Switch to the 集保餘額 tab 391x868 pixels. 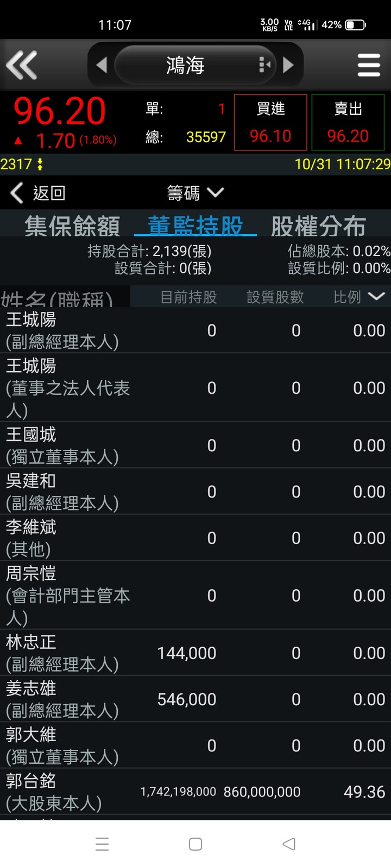pos(72,226)
